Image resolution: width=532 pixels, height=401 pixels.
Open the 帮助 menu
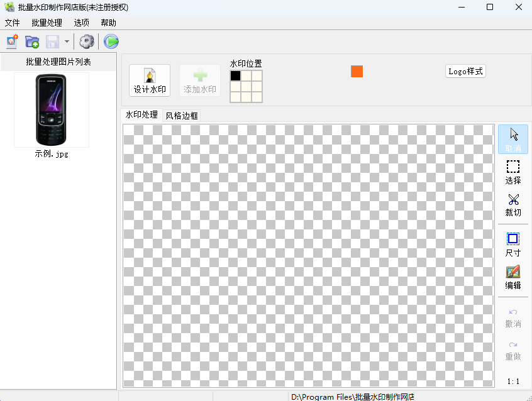[x=109, y=23]
